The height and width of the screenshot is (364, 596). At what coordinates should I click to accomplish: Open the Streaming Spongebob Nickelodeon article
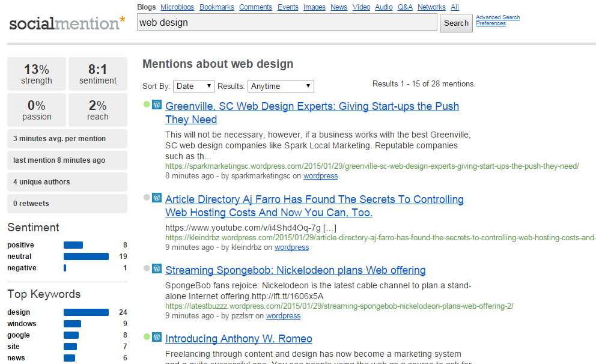pos(296,270)
